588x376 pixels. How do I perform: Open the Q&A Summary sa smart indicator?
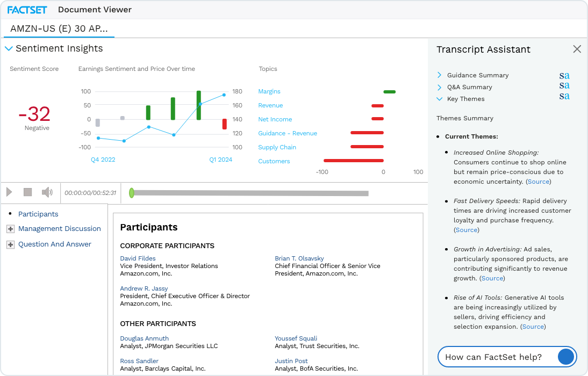click(564, 87)
